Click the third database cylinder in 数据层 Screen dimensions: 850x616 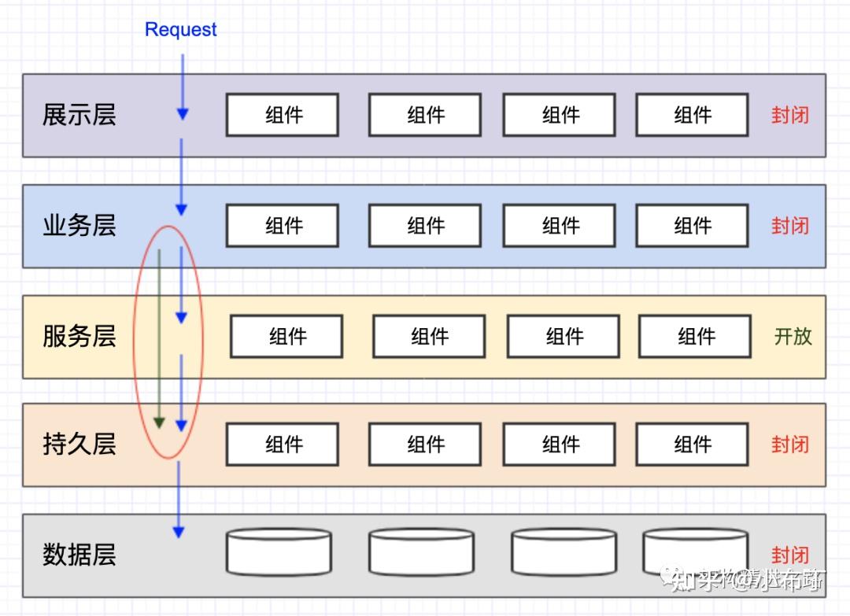tap(564, 552)
